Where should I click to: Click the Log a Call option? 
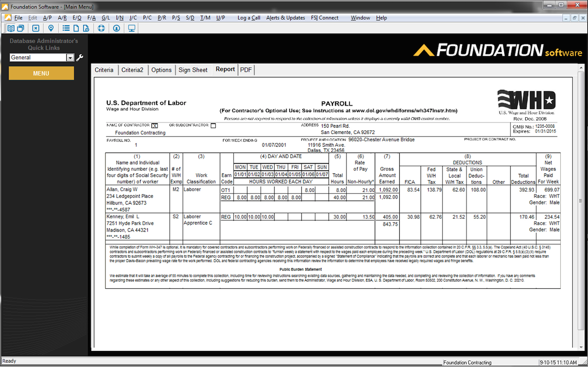248,18
